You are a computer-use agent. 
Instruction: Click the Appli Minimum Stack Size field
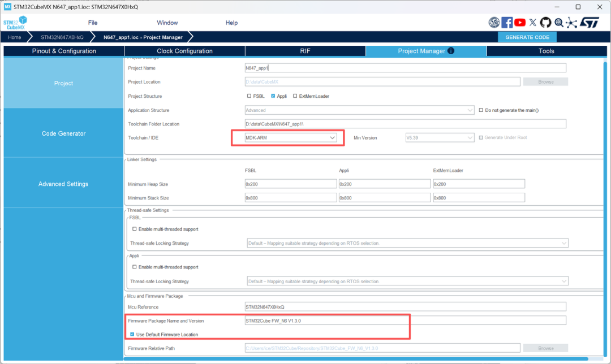pos(385,198)
